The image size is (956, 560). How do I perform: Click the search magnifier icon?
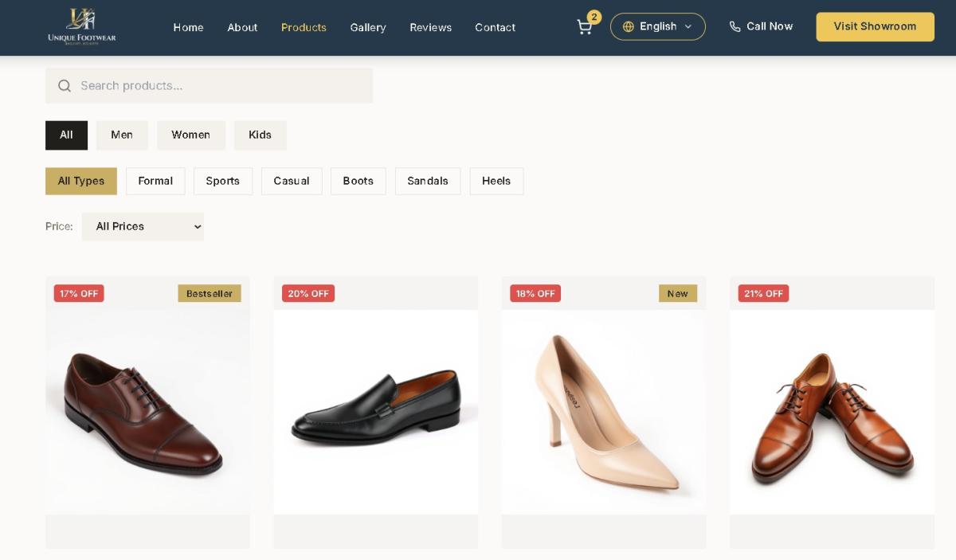[x=65, y=86]
